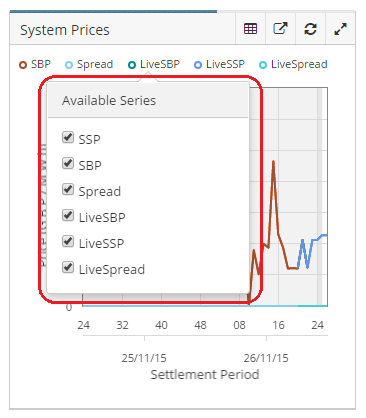This screenshot has width=366, height=418.
Task: Toggle the LiveSBP series checkbox
Action: [x=68, y=215]
